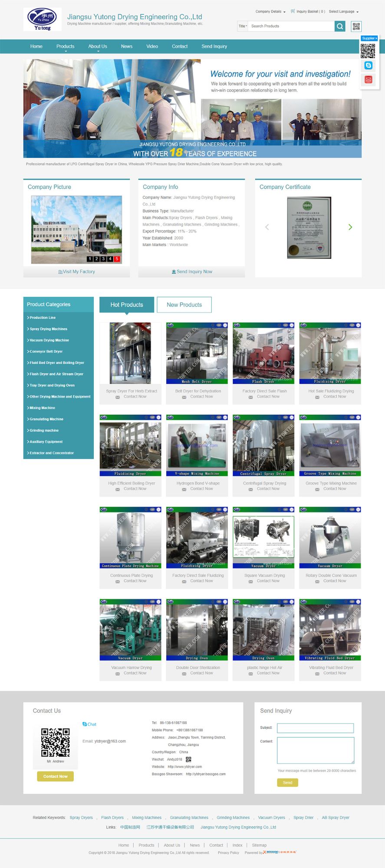
Task: Open the Flash Dryer product thumbnail
Action: (263, 353)
